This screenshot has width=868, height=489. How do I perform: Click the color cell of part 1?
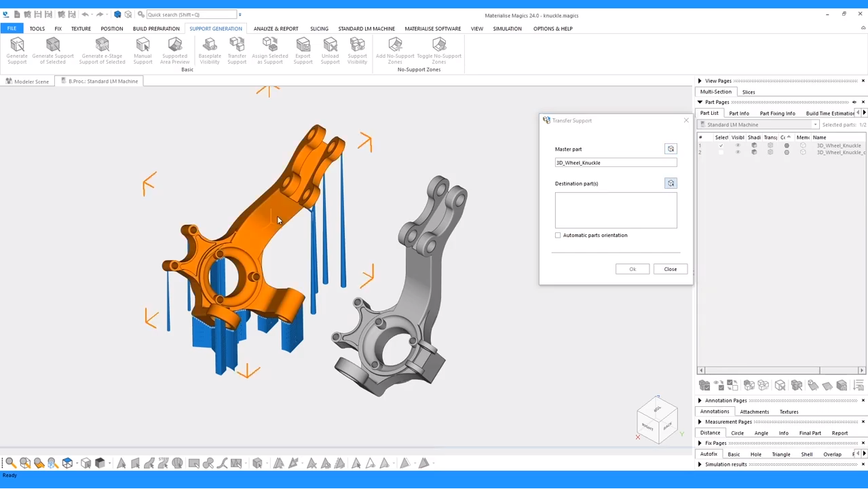pyautogui.click(x=787, y=145)
